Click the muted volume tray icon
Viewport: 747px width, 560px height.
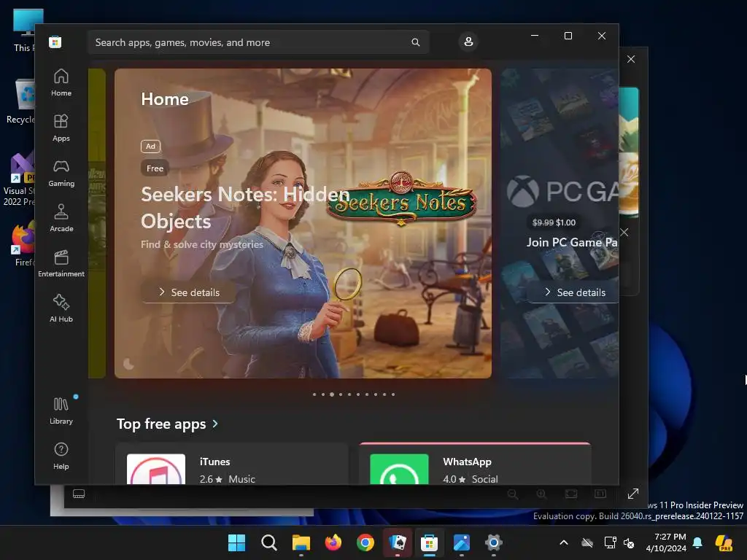(x=630, y=542)
